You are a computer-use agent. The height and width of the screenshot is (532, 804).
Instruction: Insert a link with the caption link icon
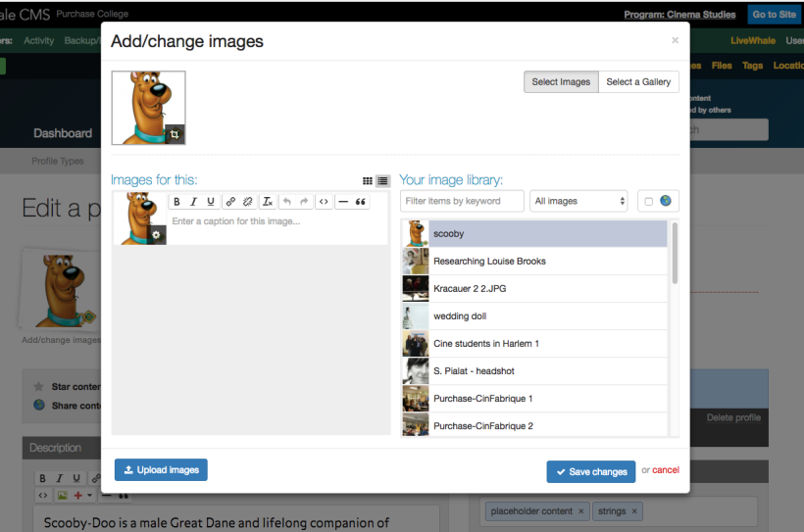pyautogui.click(x=230, y=202)
